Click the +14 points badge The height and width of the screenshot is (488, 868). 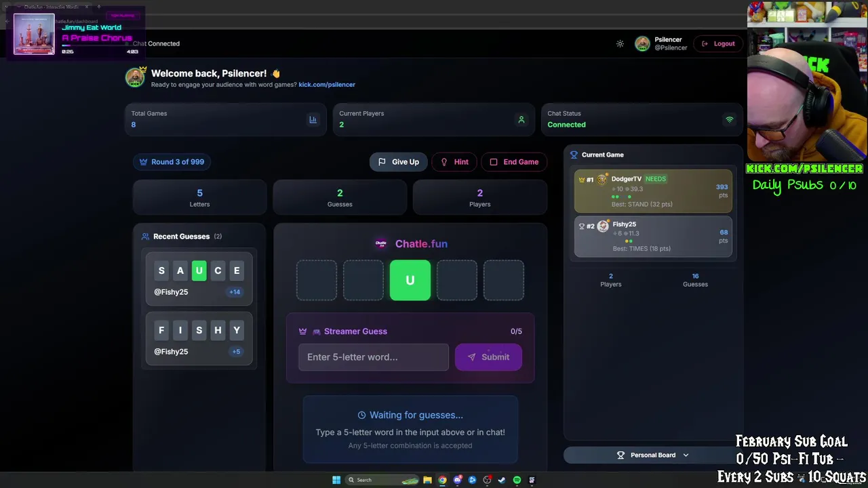point(235,292)
